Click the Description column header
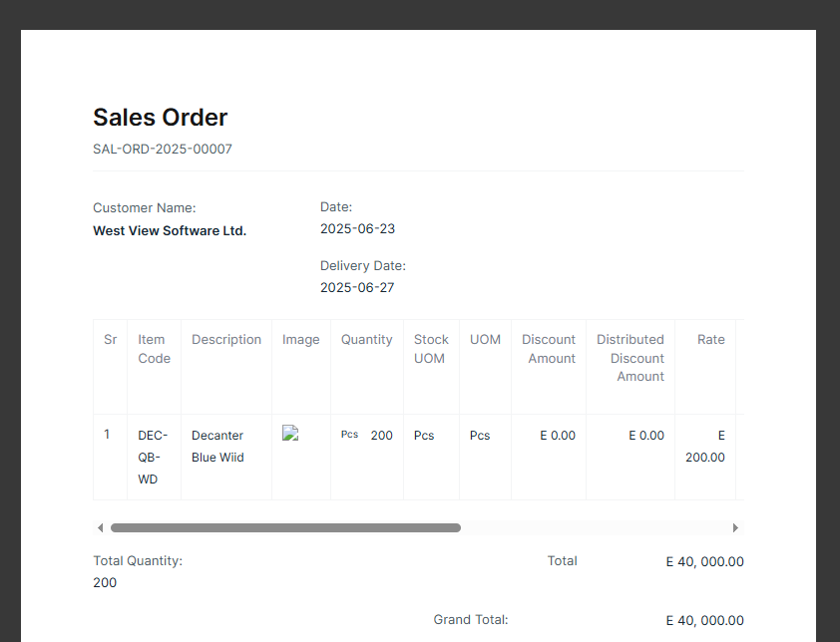 226,340
